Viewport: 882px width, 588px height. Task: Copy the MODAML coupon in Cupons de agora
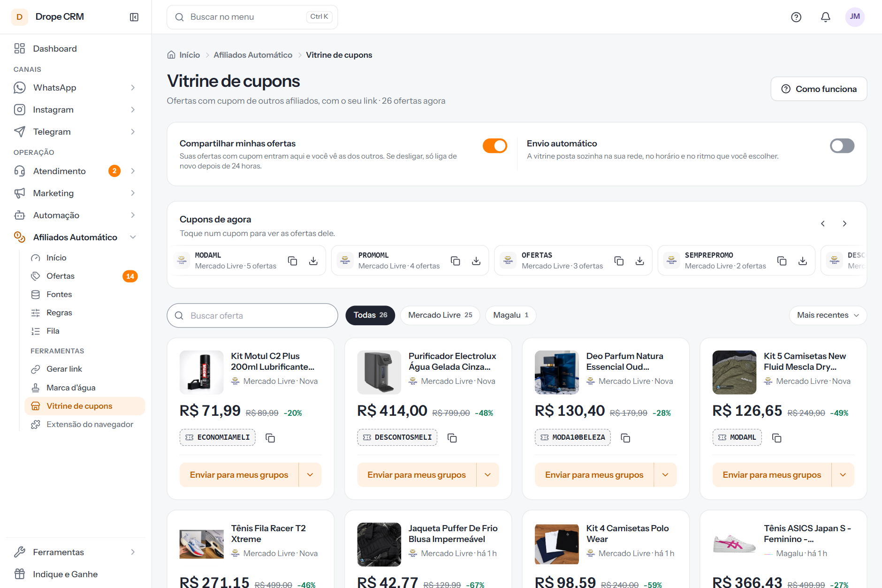[x=293, y=260]
